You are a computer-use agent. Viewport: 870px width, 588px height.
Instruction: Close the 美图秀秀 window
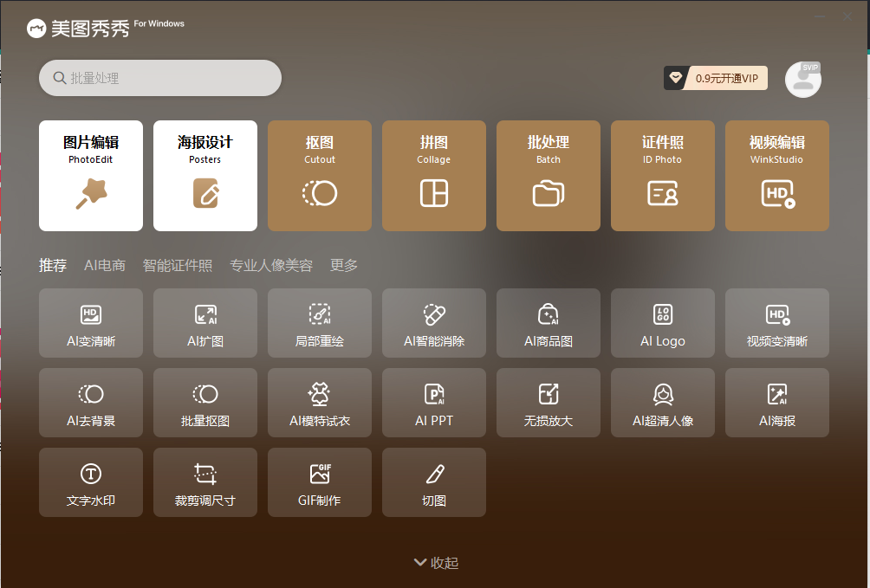pyautogui.click(x=847, y=16)
